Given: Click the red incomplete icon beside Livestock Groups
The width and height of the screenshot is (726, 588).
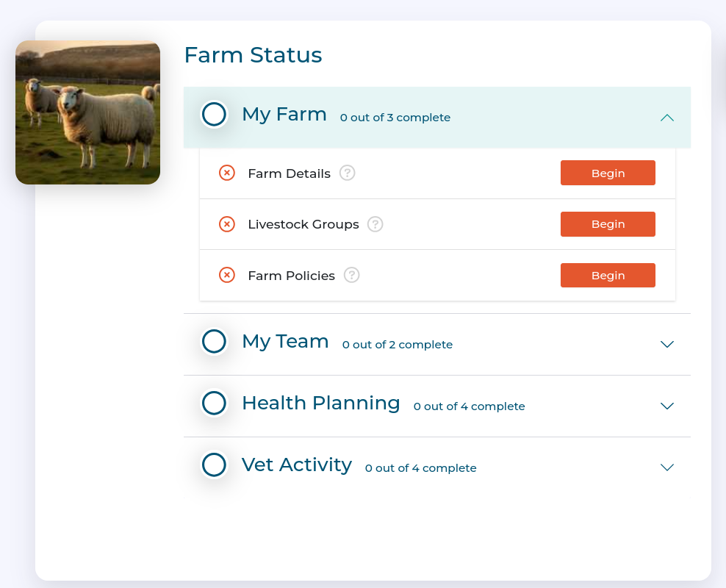Looking at the screenshot, I should [227, 224].
